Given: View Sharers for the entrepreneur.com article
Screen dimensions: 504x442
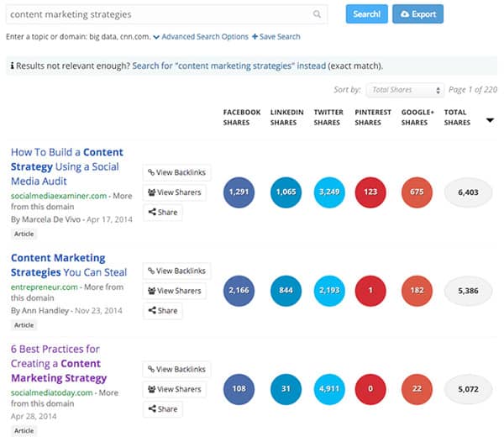Looking at the screenshot, I should click(x=176, y=291).
